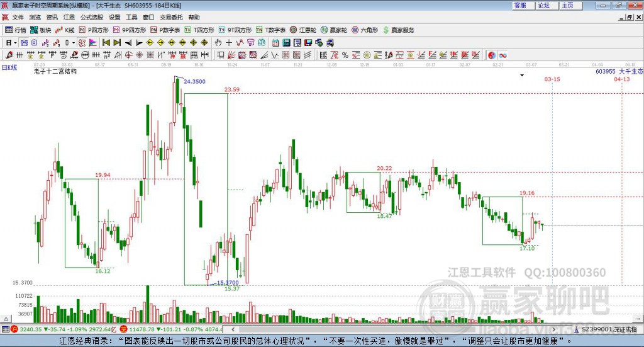Open the P数字表 number table
Image resolution: width=644 pixels, height=347 pixels.
pos(165,30)
